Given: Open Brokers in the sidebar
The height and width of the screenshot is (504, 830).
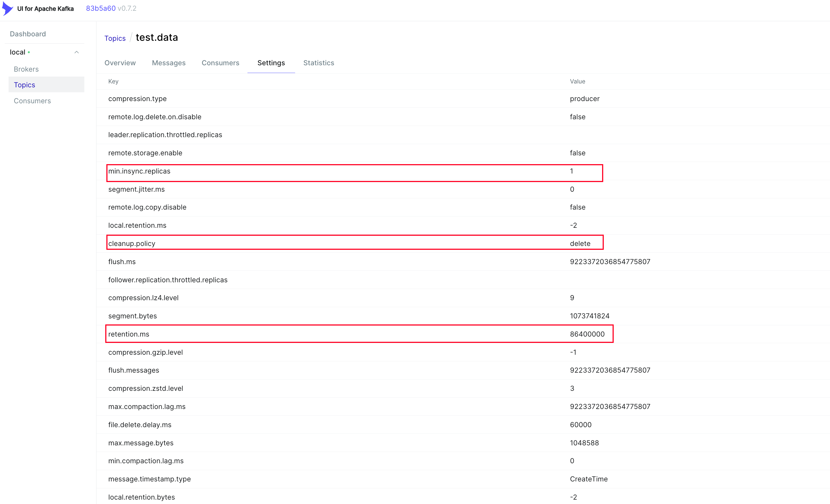Looking at the screenshot, I should pos(26,69).
